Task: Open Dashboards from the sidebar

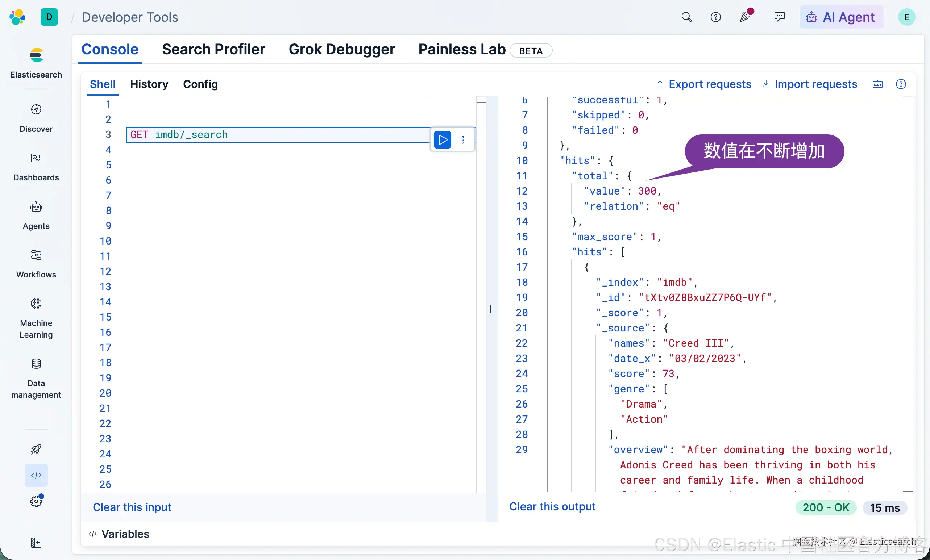Action: pyautogui.click(x=36, y=167)
